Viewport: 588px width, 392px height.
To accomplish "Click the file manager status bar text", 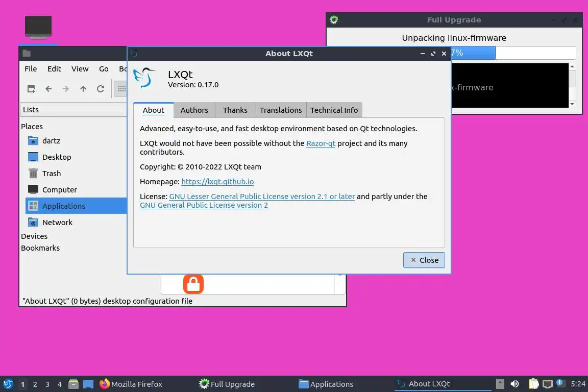I will [x=107, y=301].
